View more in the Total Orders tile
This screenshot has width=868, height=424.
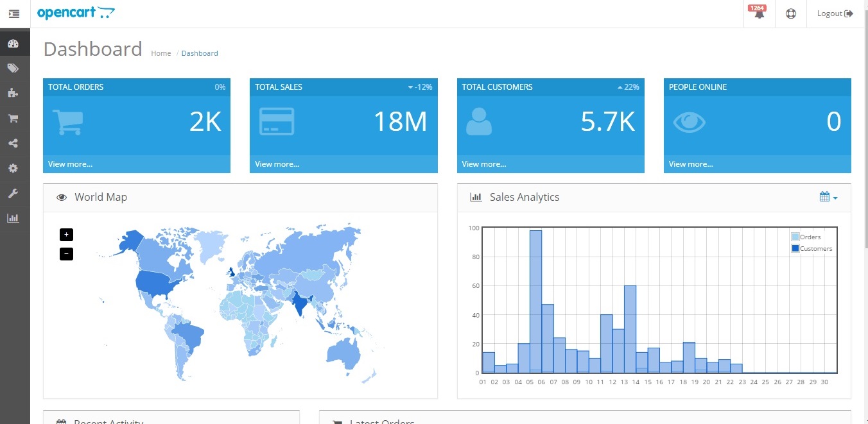[x=70, y=164]
